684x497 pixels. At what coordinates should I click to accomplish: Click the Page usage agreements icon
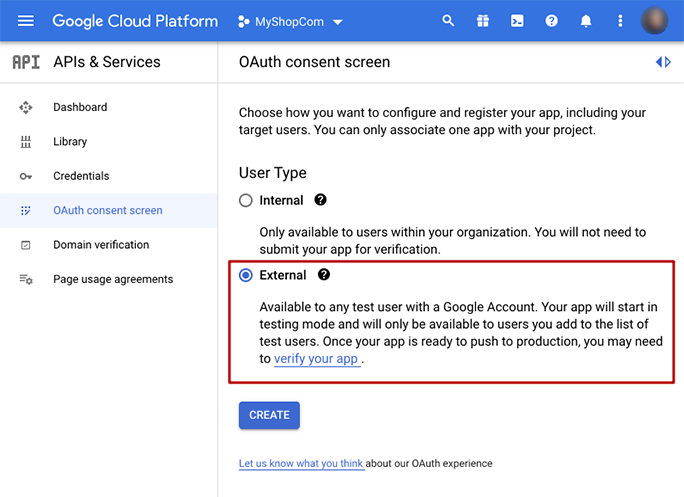pyautogui.click(x=26, y=279)
